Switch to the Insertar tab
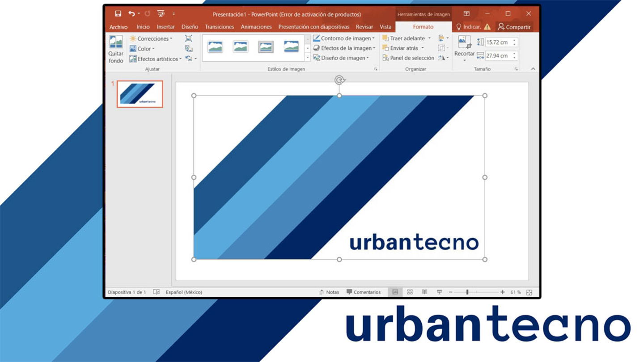This screenshot has width=644, height=362. coord(165,27)
